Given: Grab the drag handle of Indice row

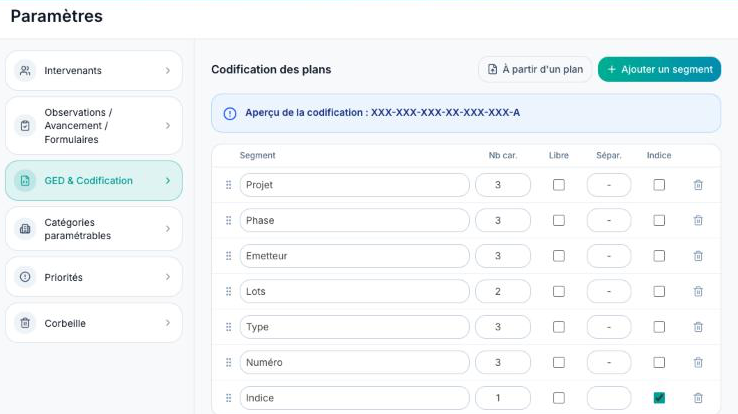Looking at the screenshot, I should click(228, 398).
